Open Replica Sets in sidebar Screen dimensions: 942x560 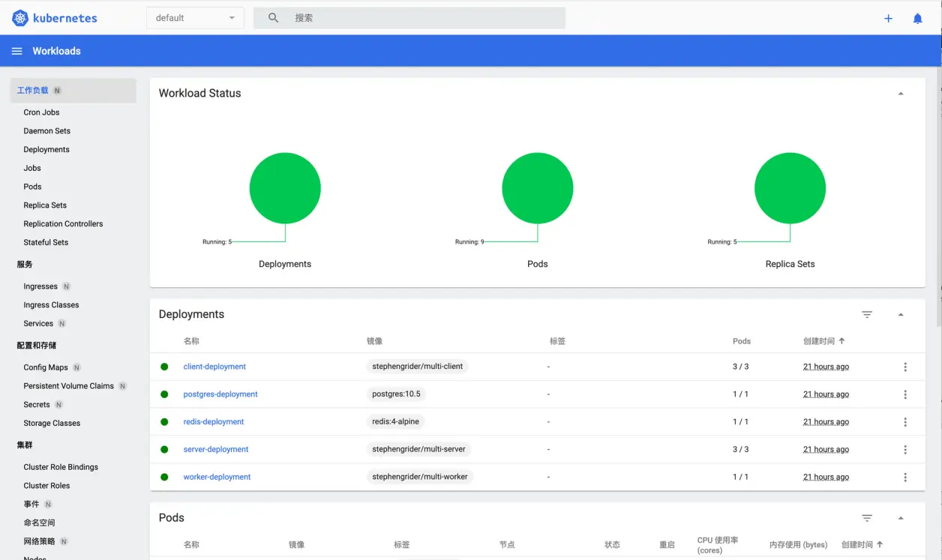(45, 205)
